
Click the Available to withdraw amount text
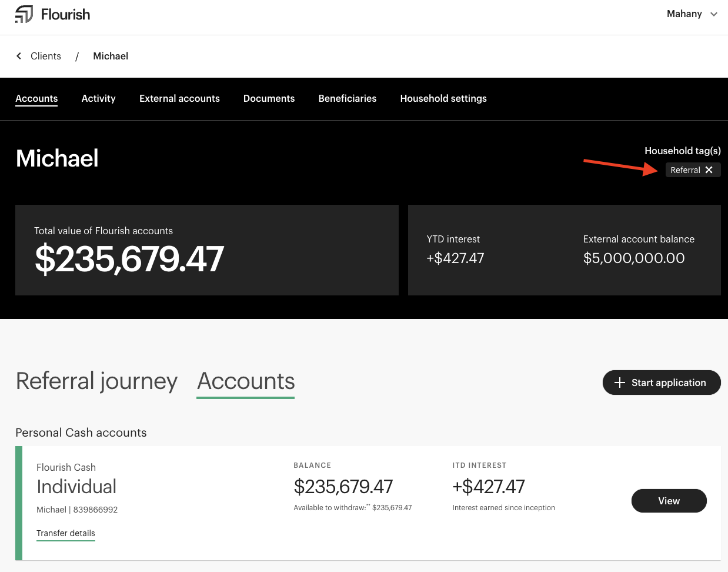coord(353,507)
